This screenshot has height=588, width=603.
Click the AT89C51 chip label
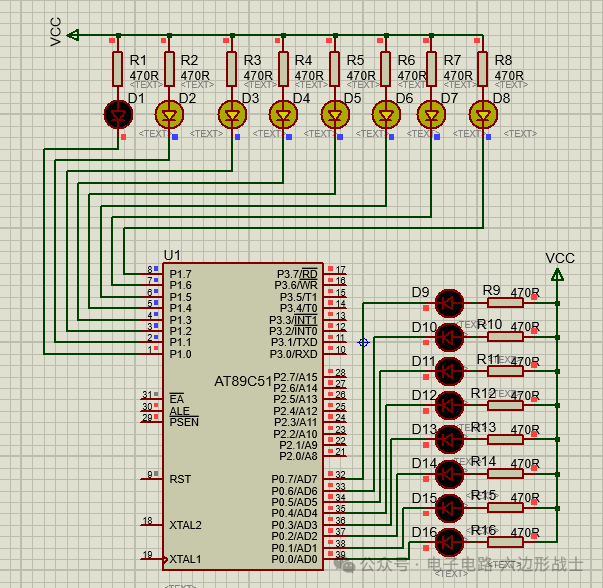243,381
